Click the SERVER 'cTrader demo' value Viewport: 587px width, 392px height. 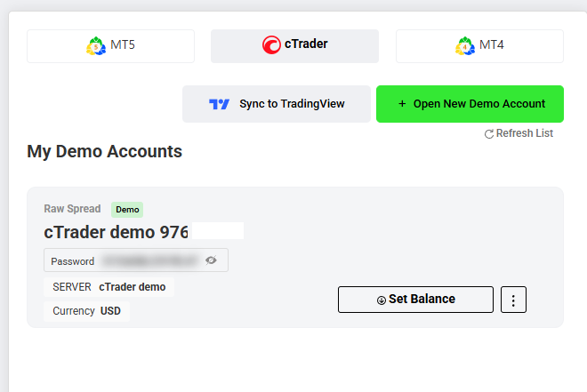coord(133,287)
